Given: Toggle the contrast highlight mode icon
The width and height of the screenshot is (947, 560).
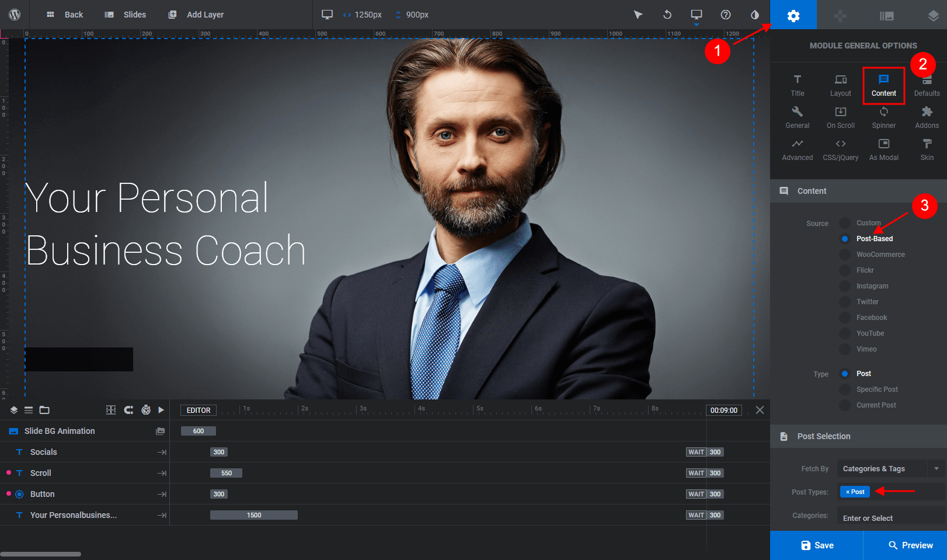Looking at the screenshot, I should [x=755, y=15].
